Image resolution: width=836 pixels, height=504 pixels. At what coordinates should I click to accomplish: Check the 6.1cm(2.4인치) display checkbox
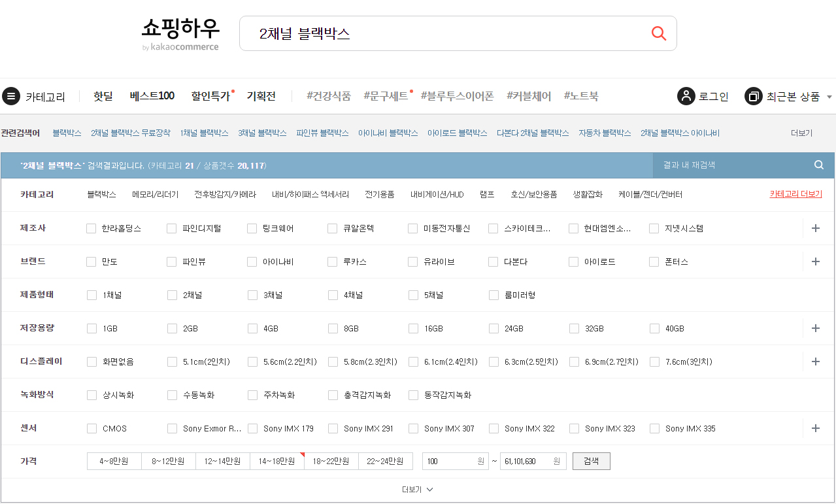[413, 361]
